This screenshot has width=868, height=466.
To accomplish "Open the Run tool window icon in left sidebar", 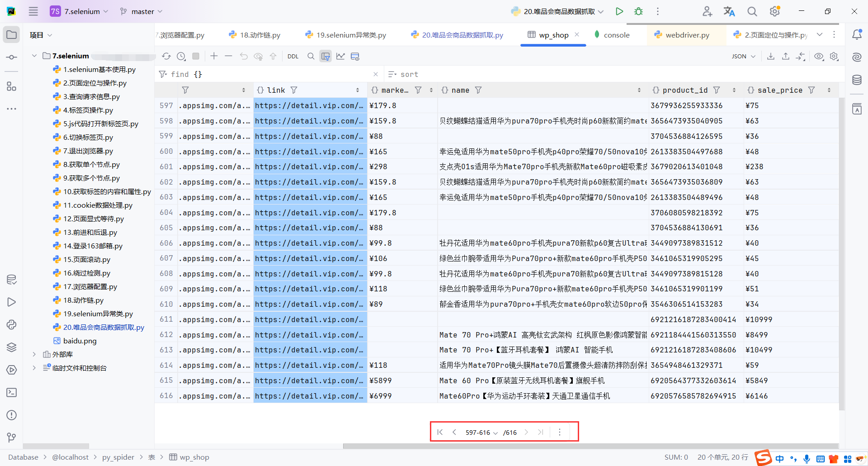I will point(12,302).
